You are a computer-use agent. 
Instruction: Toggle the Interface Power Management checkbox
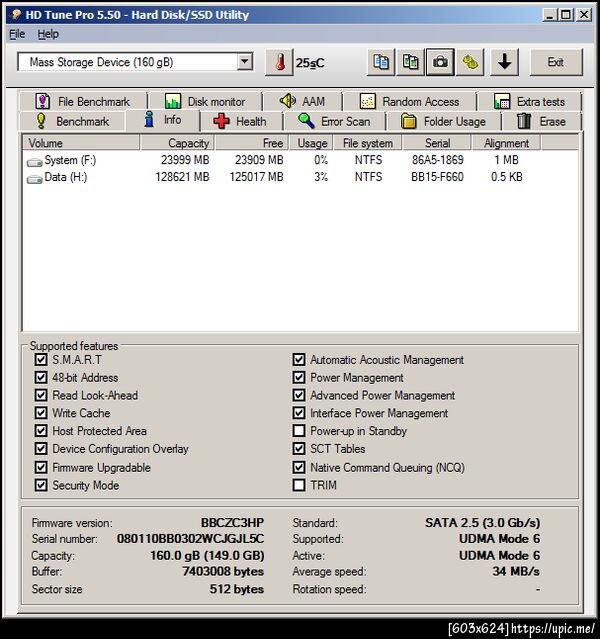click(299, 413)
